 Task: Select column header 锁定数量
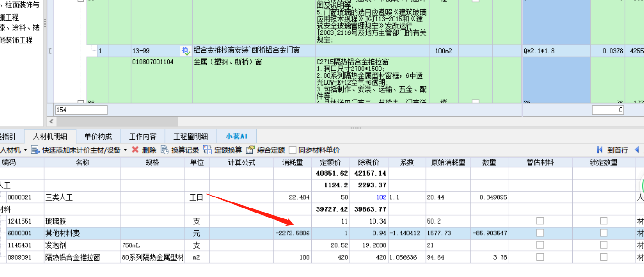click(604, 162)
